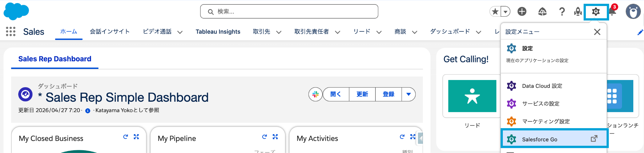Switch to the Tableau Insights tab
644x153 pixels.
218,31
